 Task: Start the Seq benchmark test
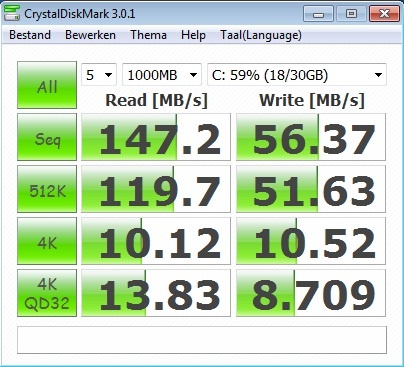[47, 137]
